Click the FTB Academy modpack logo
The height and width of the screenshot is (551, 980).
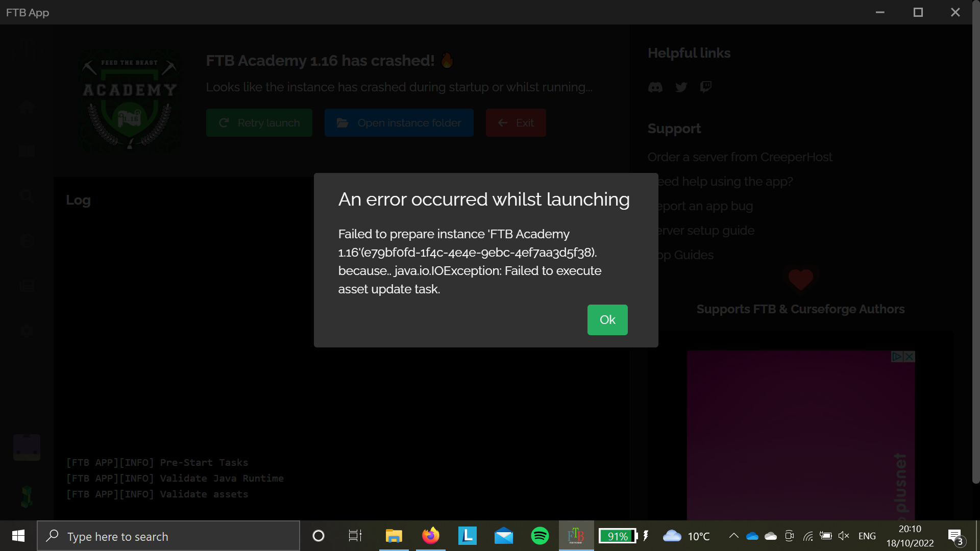pos(130,101)
